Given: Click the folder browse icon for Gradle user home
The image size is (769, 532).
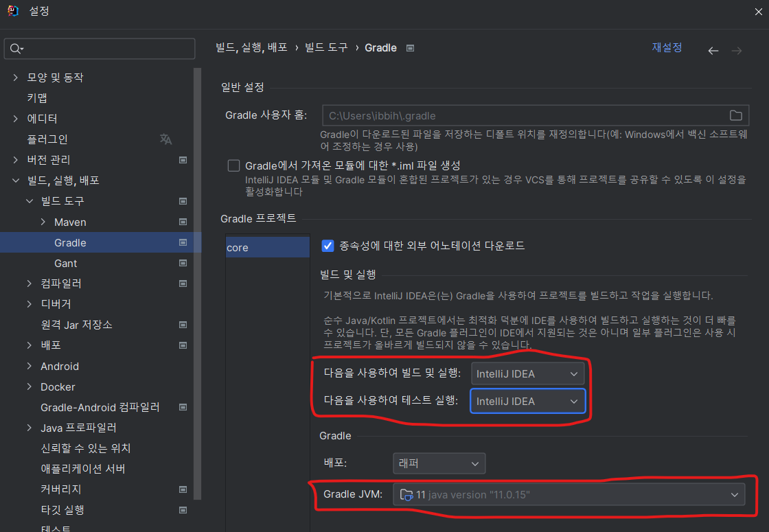Looking at the screenshot, I should click(x=735, y=115).
